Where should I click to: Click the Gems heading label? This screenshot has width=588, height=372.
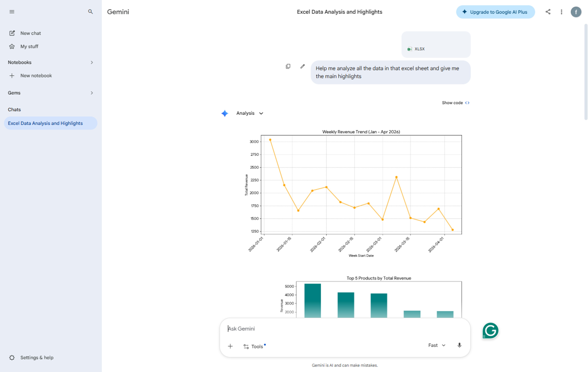click(x=14, y=93)
